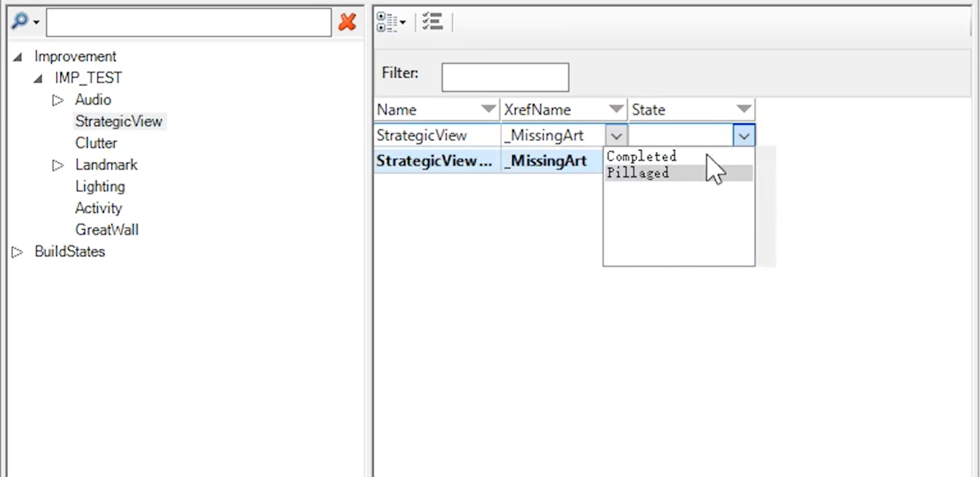Open the XrefName _MissingArt dropdown

[616, 135]
